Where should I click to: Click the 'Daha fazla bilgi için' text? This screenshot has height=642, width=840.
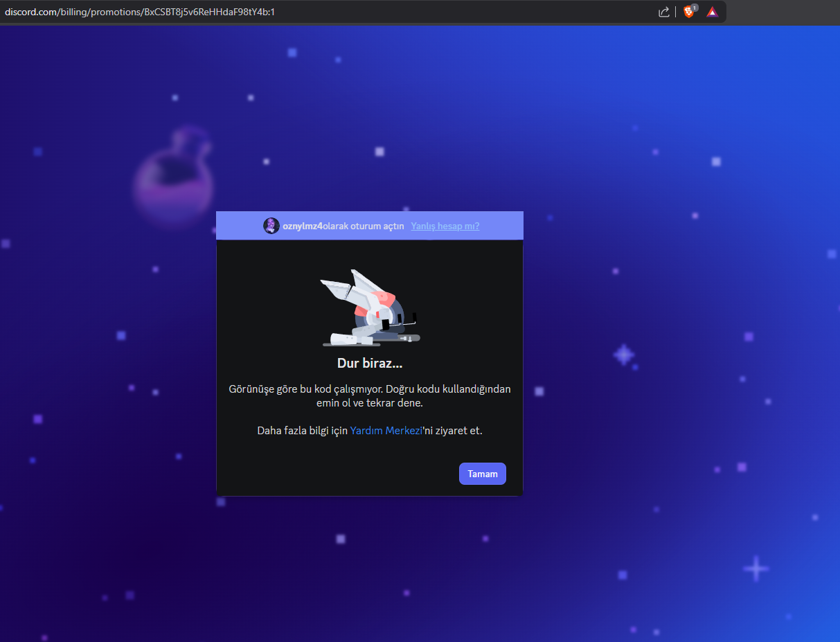pos(303,431)
